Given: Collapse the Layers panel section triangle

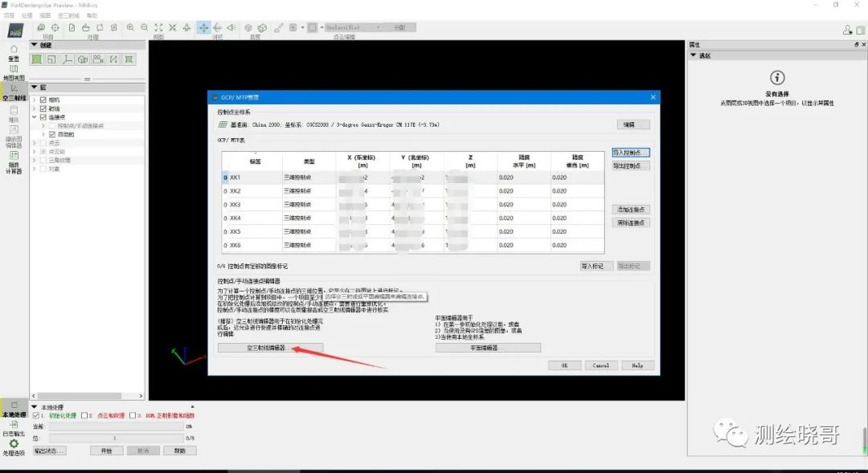Looking at the screenshot, I should pos(35,87).
